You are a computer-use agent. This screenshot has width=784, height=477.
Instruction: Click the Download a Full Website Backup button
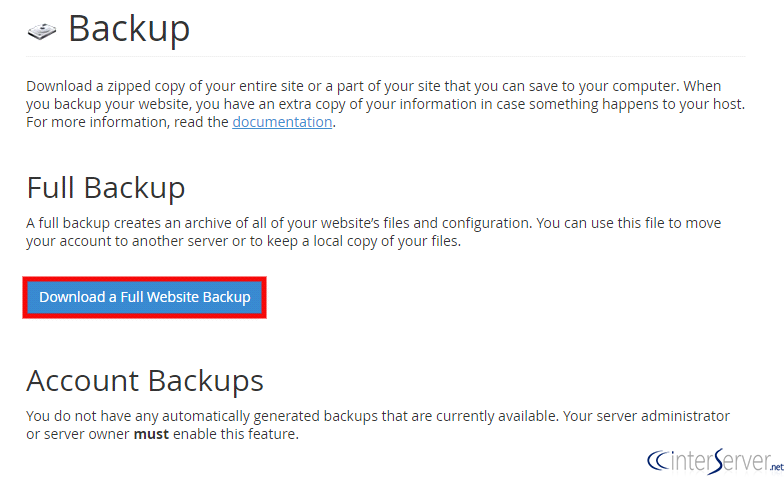pos(145,297)
